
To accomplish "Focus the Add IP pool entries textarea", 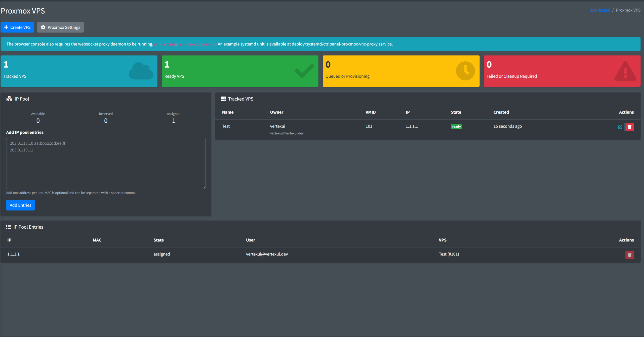I will [x=106, y=163].
